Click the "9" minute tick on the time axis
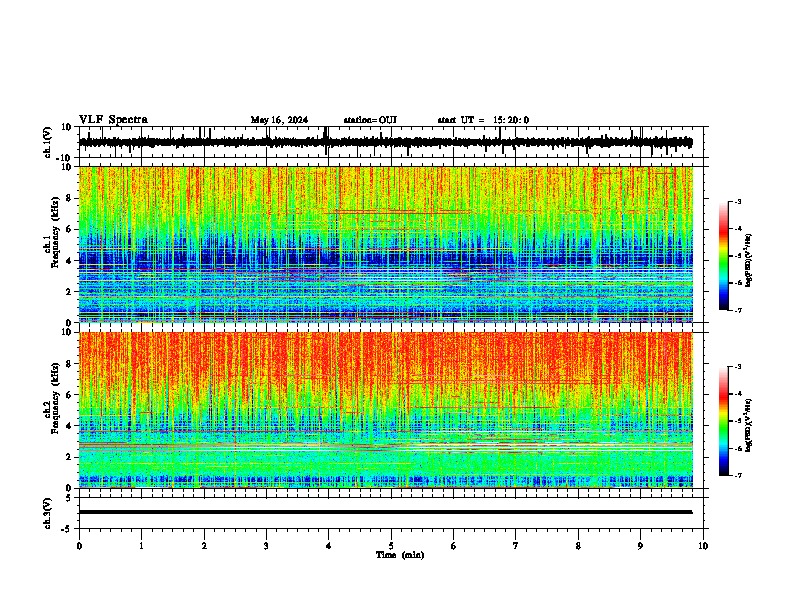This screenshot has height=612, width=792. point(640,546)
